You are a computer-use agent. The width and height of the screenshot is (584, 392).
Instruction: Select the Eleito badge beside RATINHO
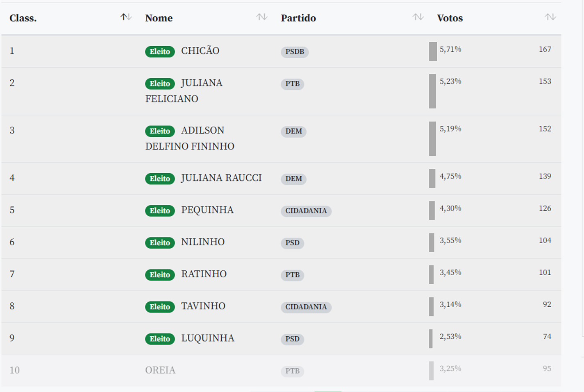[x=160, y=275]
